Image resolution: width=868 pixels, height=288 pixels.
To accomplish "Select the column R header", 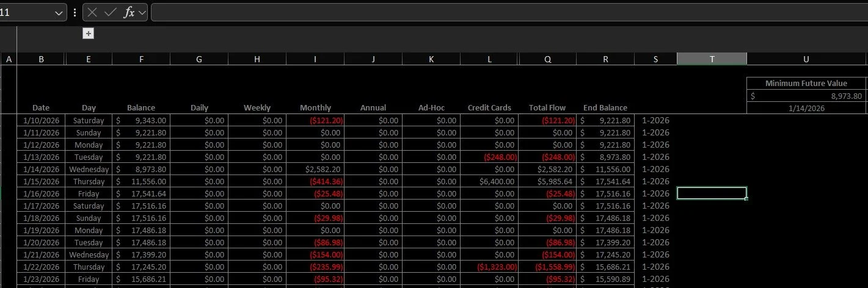I will [x=605, y=59].
